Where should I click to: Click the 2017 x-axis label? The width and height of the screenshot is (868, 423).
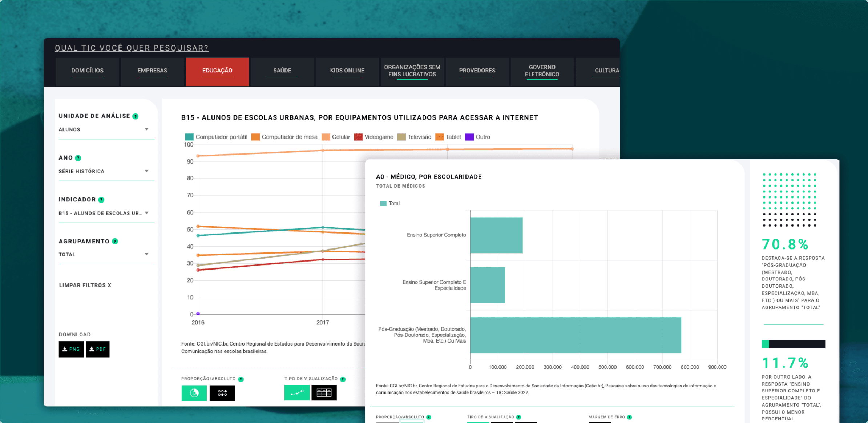tap(323, 323)
